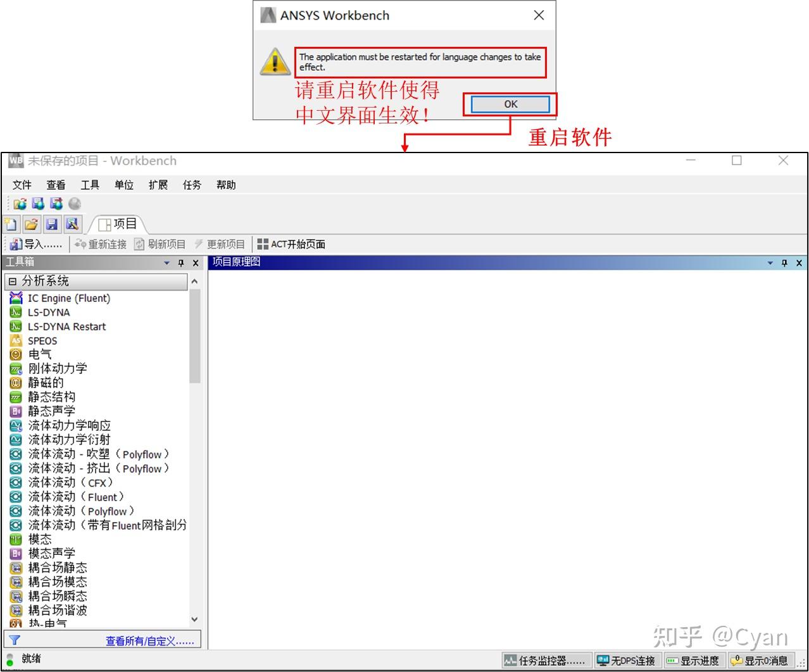Toggle auto-hide pin on 工具箱 panel
This screenshot has height=672, width=809.
tap(182, 263)
